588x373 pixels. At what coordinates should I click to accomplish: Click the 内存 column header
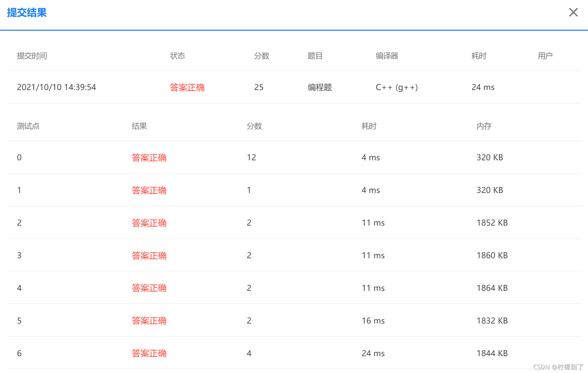pyautogui.click(x=484, y=126)
